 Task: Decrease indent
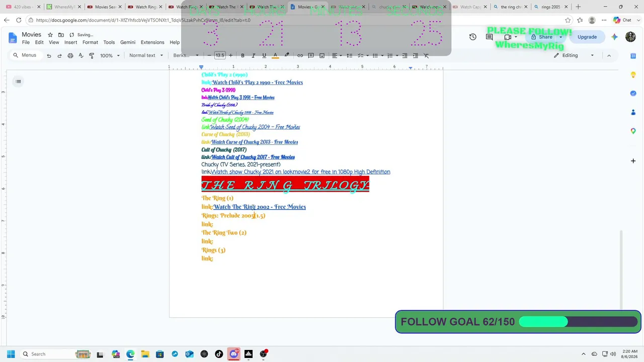tap(405, 55)
